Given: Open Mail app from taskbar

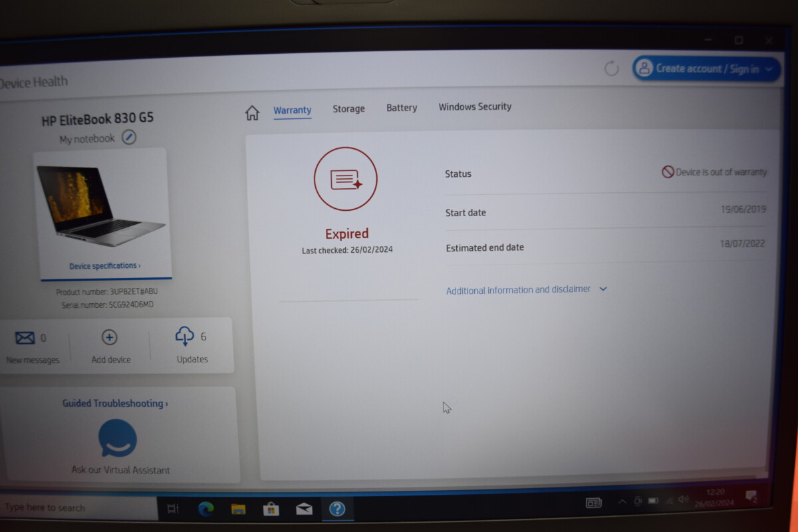Looking at the screenshot, I should tap(304, 509).
